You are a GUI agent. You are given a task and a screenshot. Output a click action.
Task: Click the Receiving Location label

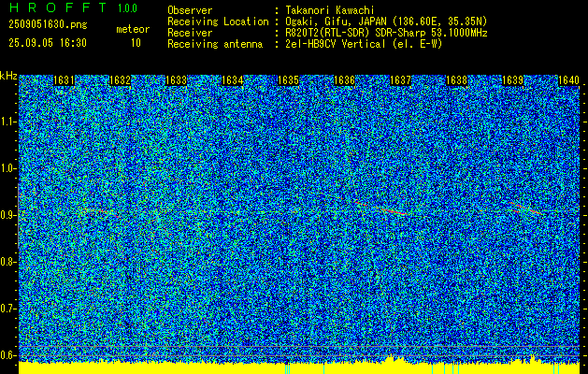218,22
